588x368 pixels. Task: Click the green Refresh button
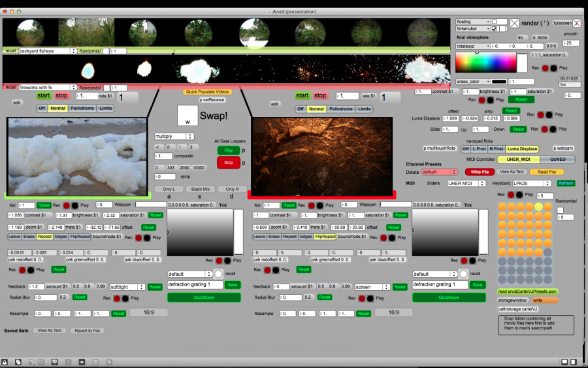pyautogui.click(x=566, y=184)
